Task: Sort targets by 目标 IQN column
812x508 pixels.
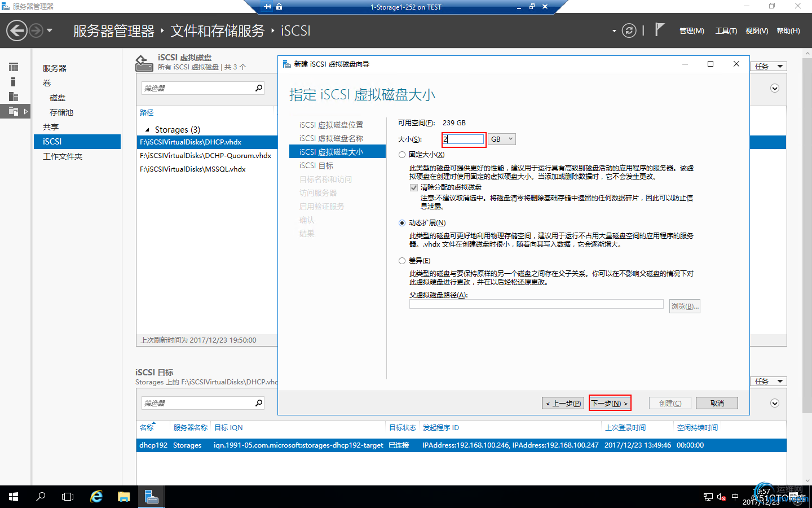Action: 228,428
